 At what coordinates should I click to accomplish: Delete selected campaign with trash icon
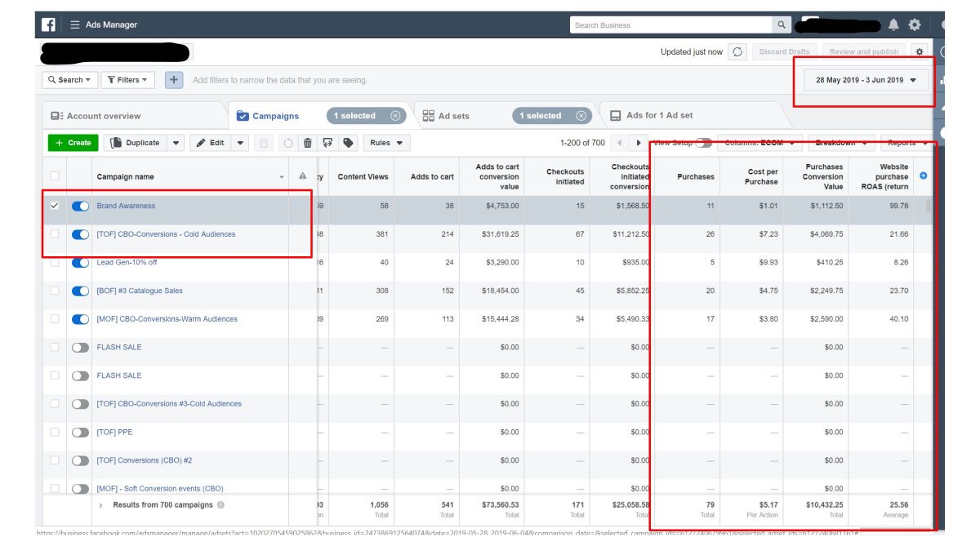pyautogui.click(x=308, y=143)
